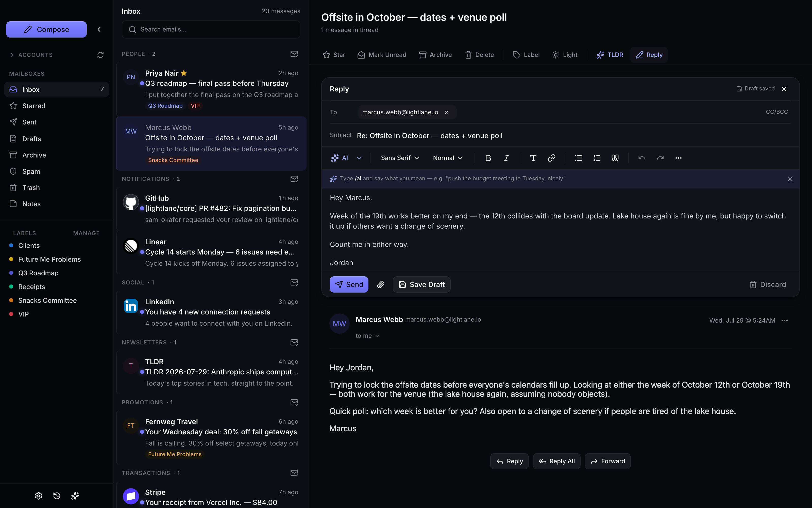
Task: Click Reply in the thread toolbar
Action: tap(649, 55)
